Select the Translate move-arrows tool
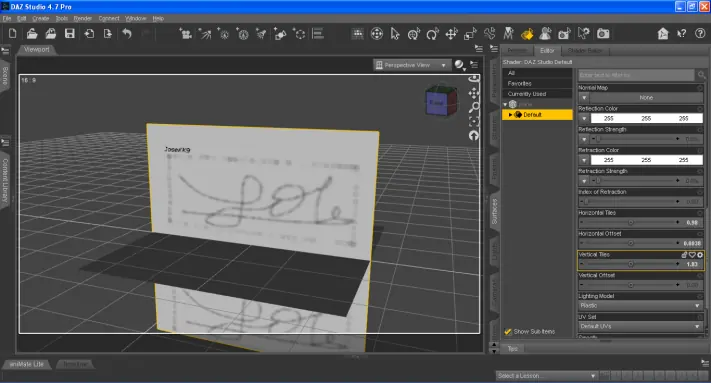 [451, 34]
